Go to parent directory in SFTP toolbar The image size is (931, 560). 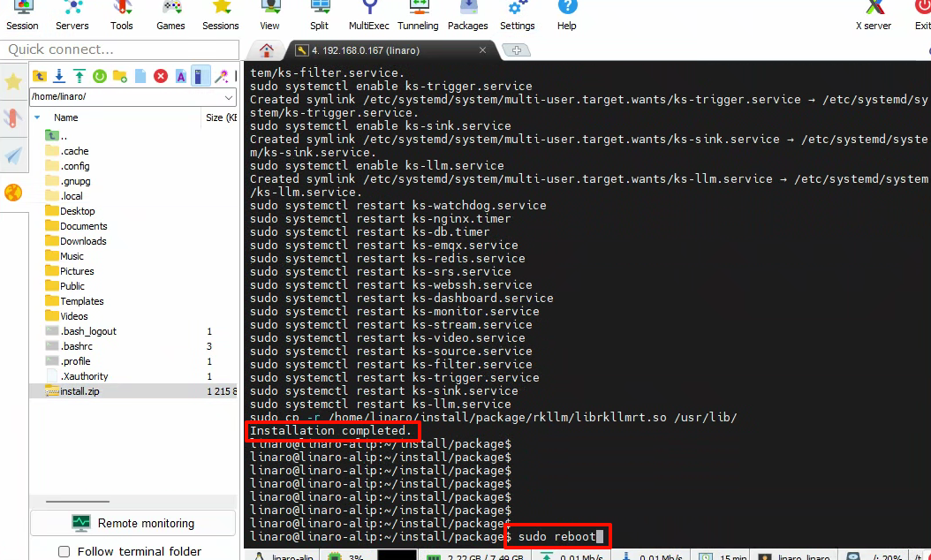pos(39,76)
